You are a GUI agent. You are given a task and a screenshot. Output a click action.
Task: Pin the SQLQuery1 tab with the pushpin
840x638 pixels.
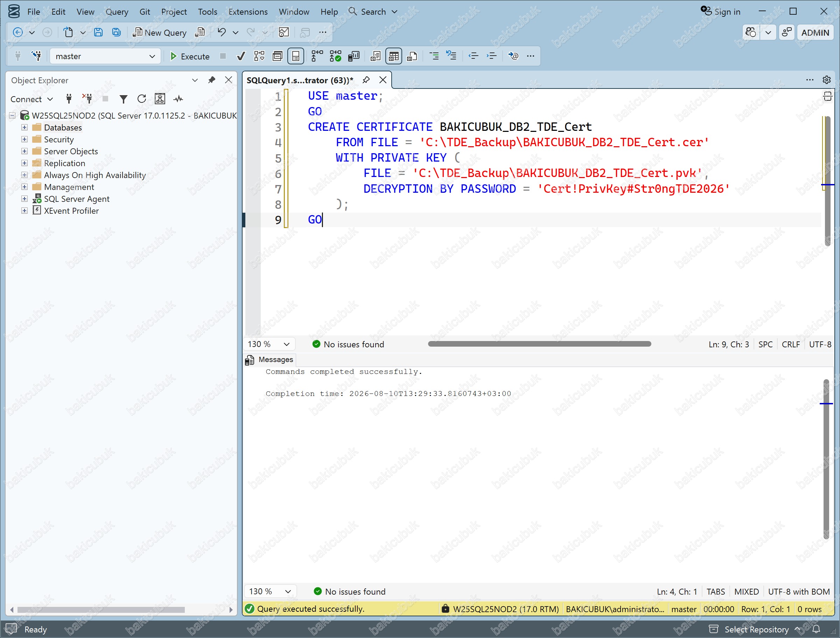[x=366, y=80]
